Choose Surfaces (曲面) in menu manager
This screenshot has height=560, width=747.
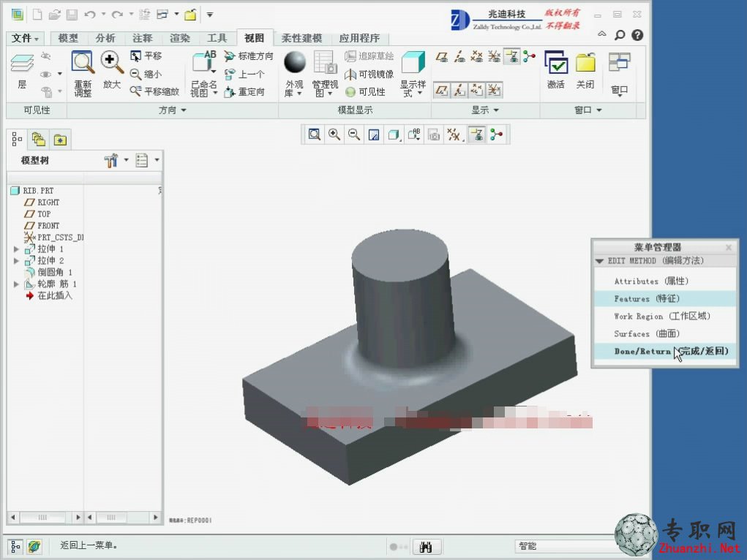pyautogui.click(x=664, y=334)
